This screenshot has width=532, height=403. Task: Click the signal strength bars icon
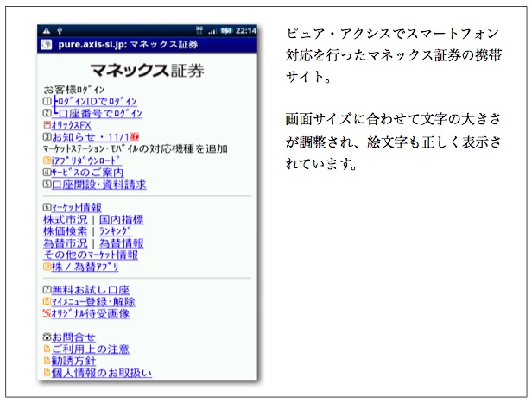[212, 31]
